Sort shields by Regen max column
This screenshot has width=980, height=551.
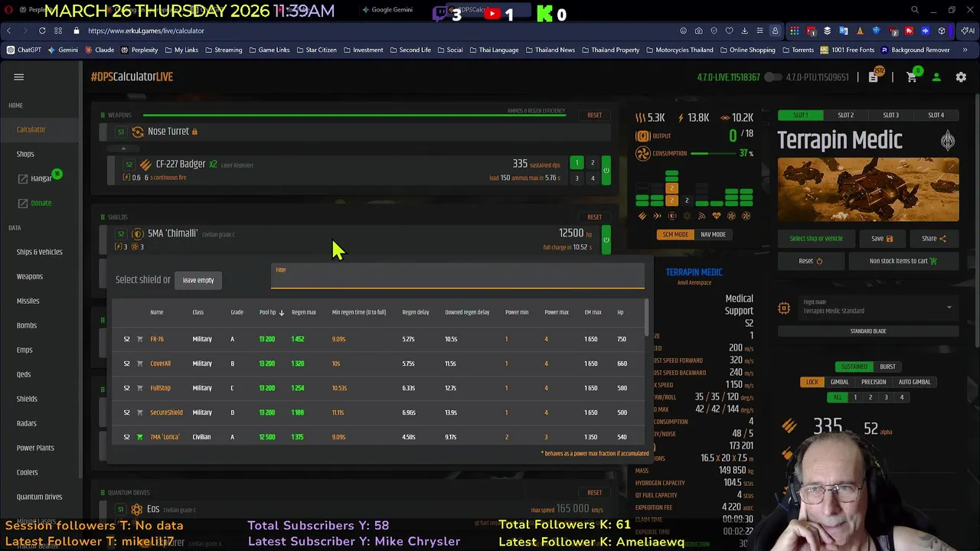[304, 312]
